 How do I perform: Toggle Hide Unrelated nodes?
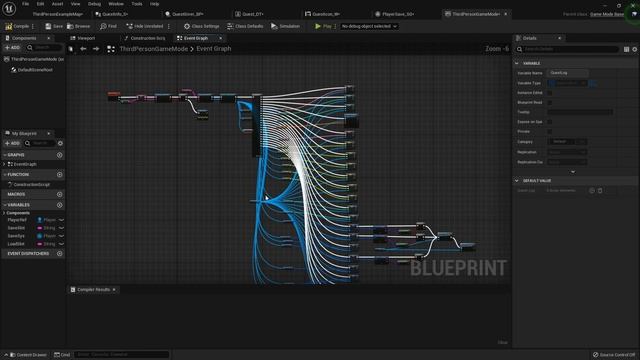pyautogui.click(x=144, y=26)
